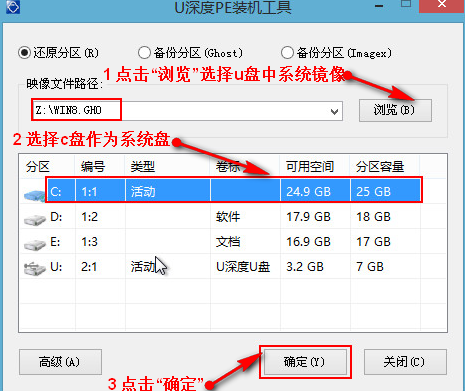Image resolution: width=465 pixels, height=391 pixels.
Task: Select 备份分区 (Ghost) radio option
Action: pyautogui.click(x=144, y=53)
